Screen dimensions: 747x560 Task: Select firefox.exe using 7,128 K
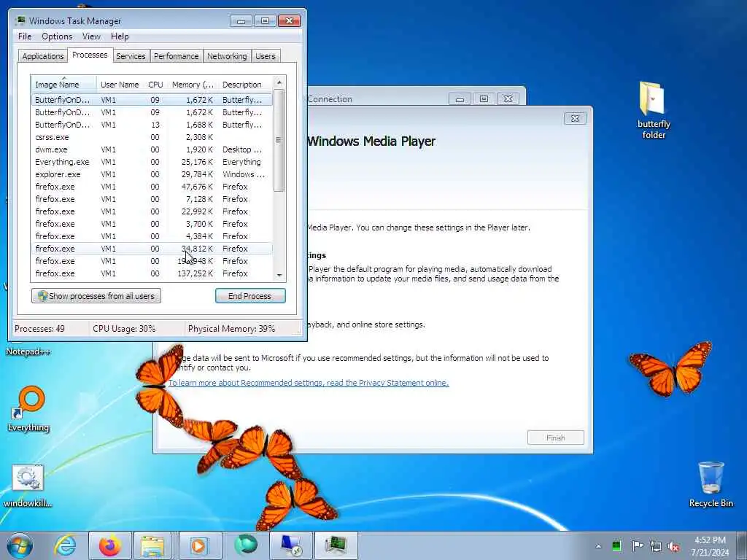152,199
